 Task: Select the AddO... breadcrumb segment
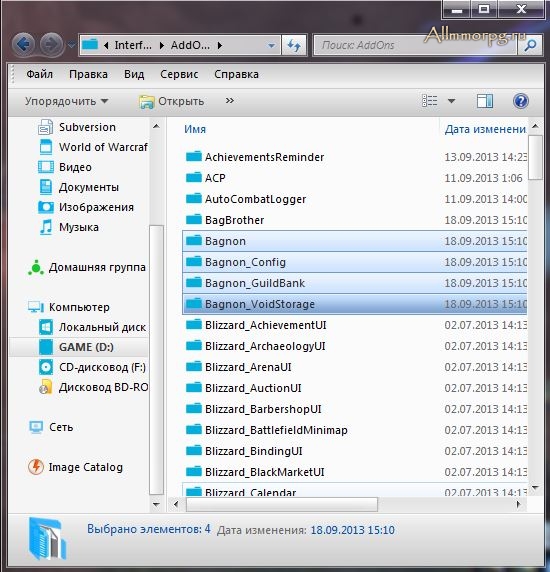pos(190,45)
